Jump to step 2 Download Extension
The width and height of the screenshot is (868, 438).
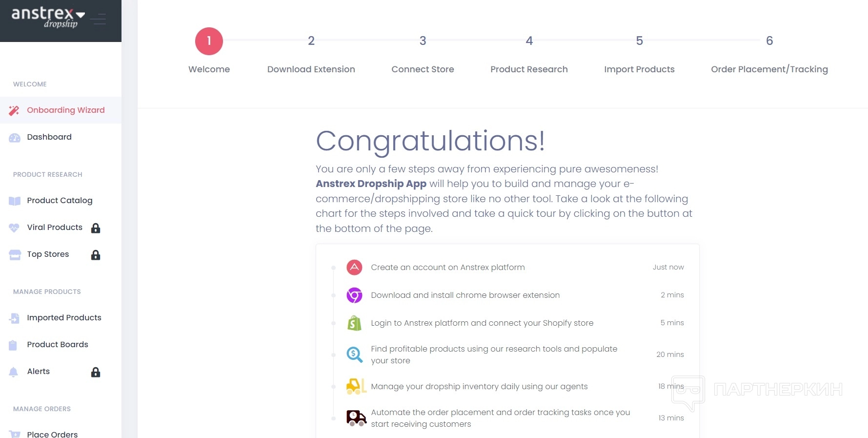click(x=311, y=41)
